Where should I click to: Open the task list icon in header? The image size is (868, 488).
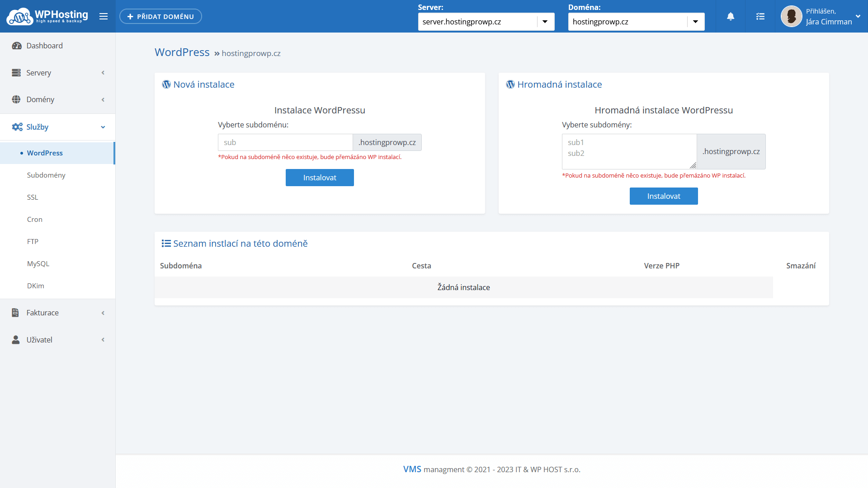pyautogui.click(x=760, y=16)
